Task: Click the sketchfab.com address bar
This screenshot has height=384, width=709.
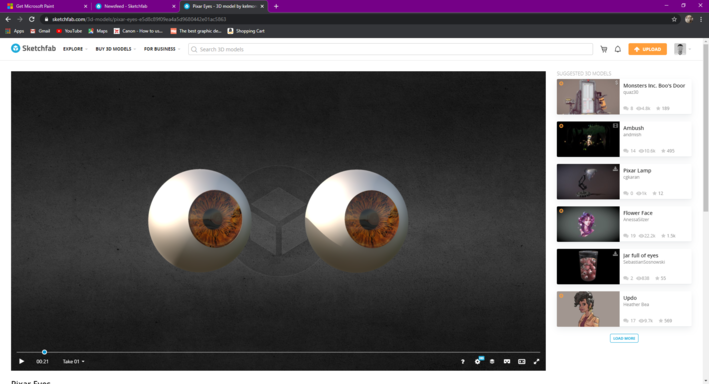Action: (357, 19)
